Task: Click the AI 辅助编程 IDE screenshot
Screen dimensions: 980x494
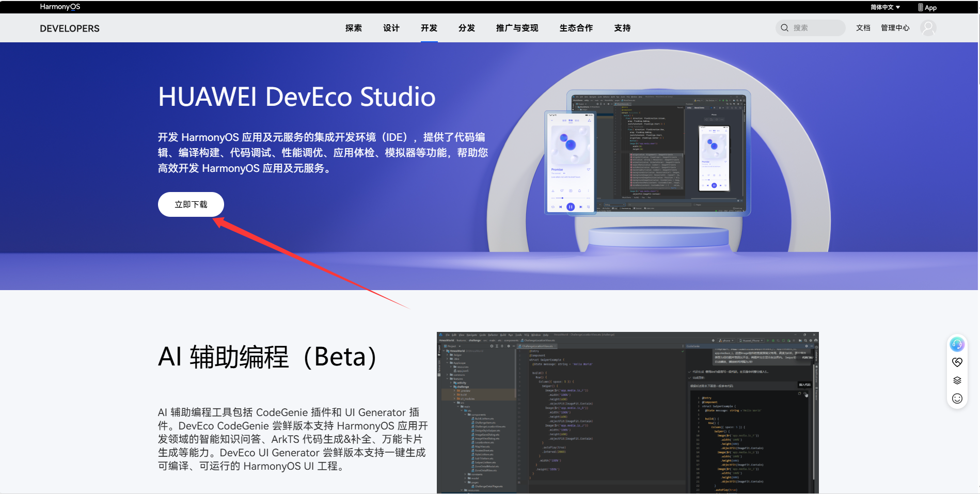Action: click(628, 412)
